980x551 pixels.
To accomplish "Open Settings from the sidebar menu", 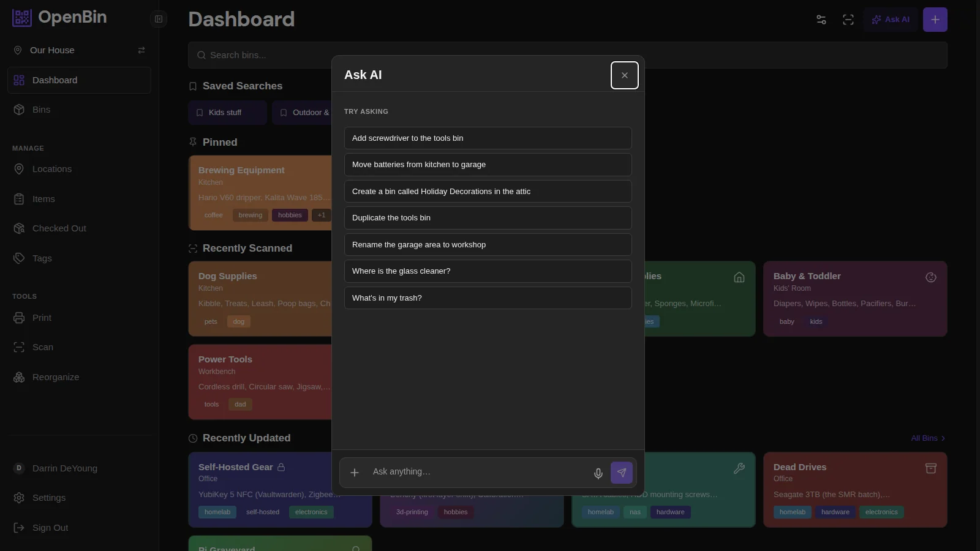I will click(48, 498).
